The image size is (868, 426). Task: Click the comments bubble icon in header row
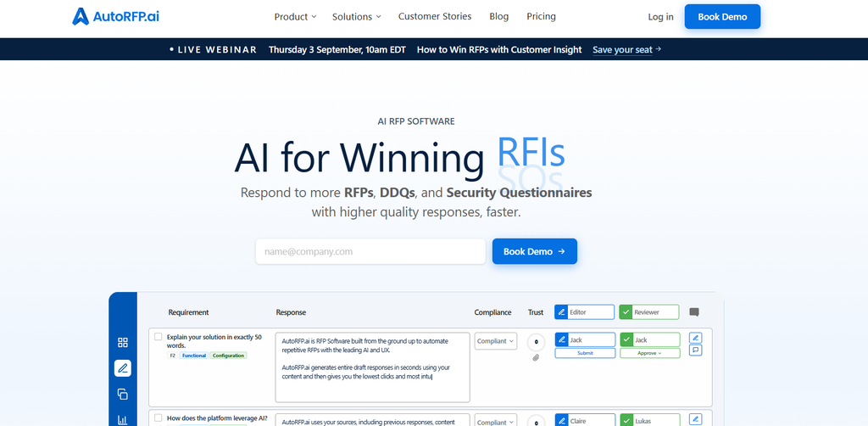click(x=694, y=312)
